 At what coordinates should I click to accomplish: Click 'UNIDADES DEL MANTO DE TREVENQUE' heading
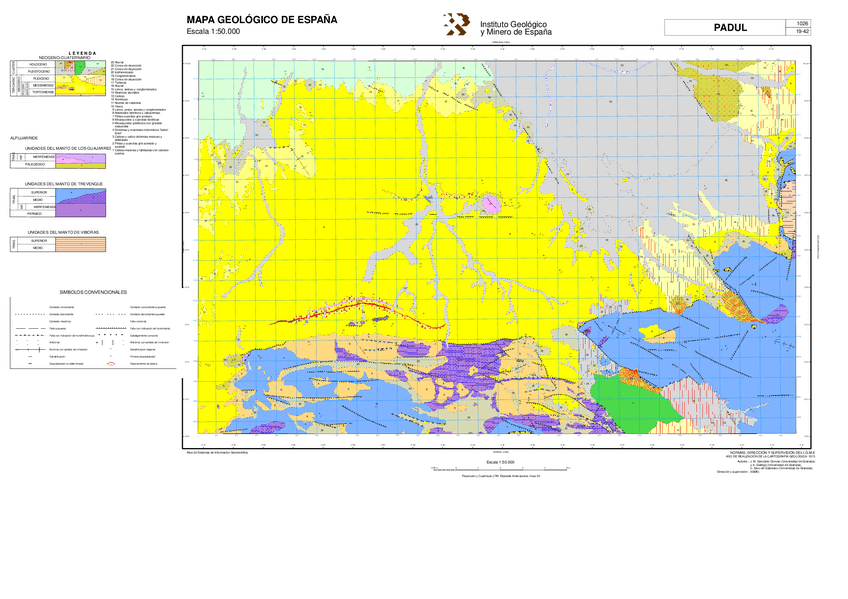(64, 184)
